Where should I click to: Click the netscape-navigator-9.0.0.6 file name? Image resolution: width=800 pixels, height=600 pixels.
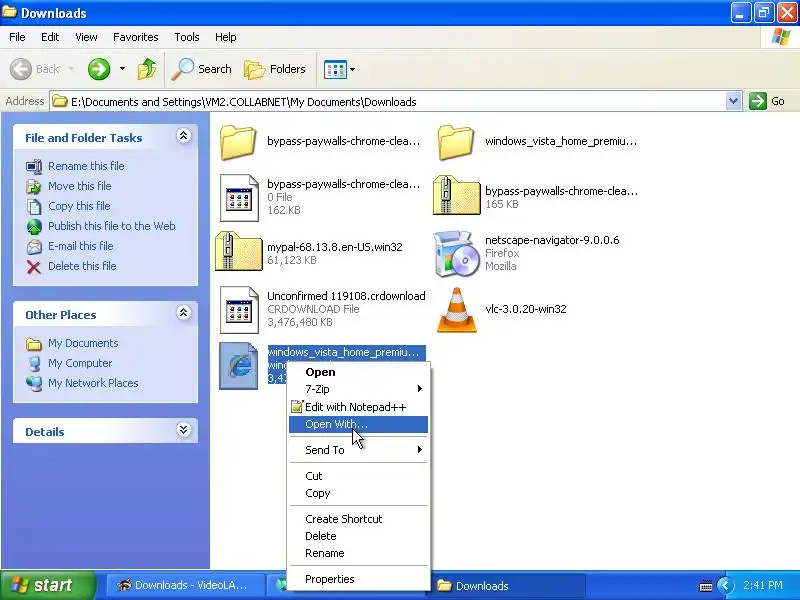552,240
